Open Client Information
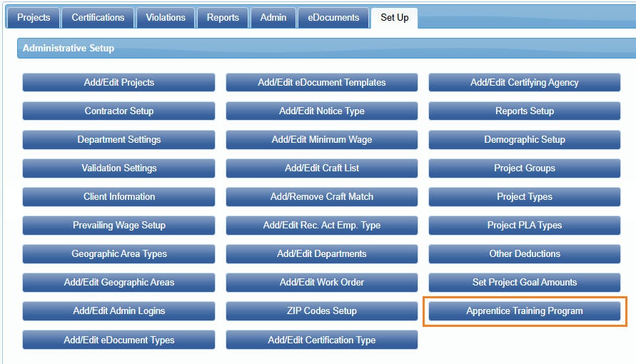The height and width of the screenshot is (364, 636). pyautogui.click(x=118, y=196)
